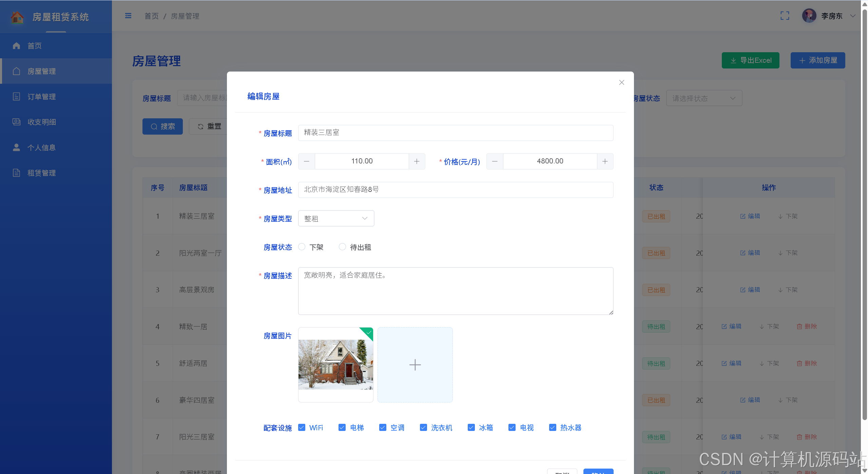Screen dimensions: 868x474
Task: Select the 下架 radio option
Action: [x=302, y=247]
